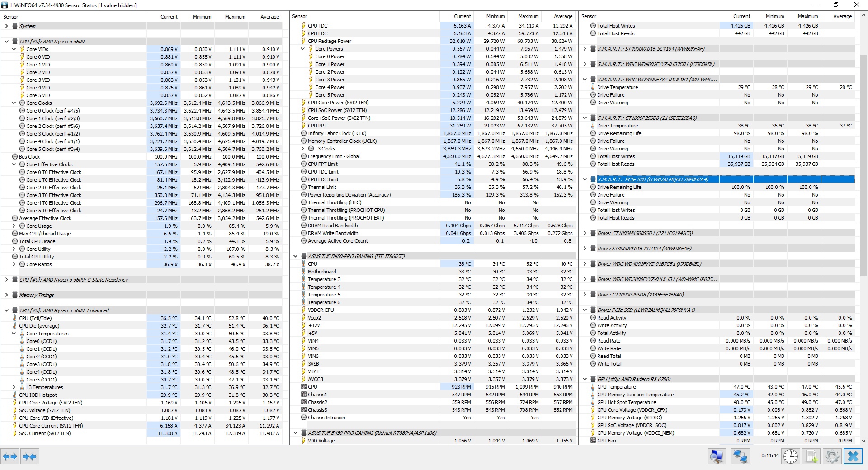
Task: Select the Average Active Core Count row
Action: tap(433, 241)
